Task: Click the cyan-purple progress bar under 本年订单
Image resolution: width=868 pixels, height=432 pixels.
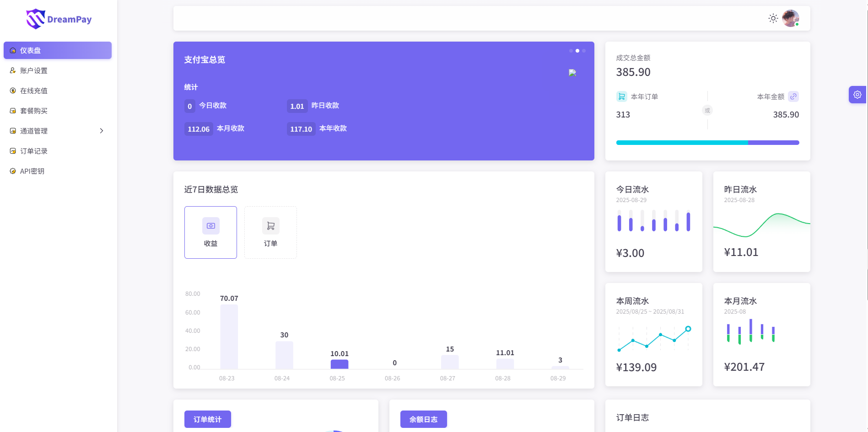Action: tap(707, 142)
